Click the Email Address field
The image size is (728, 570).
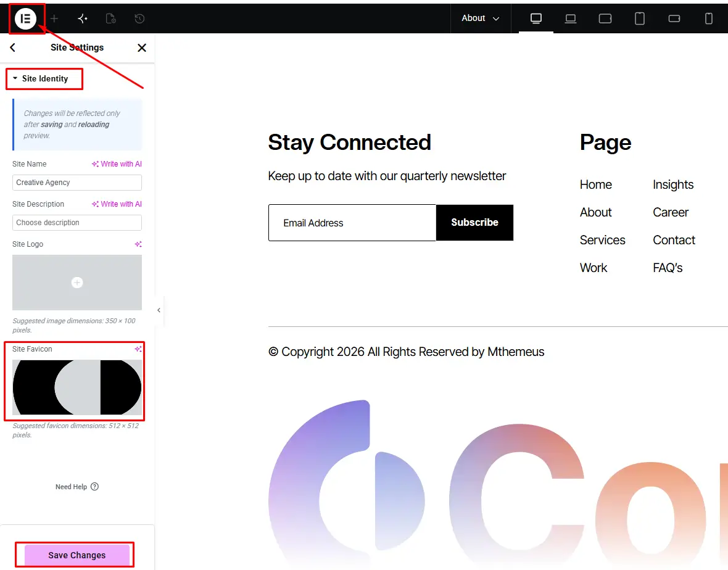(352, 223)
